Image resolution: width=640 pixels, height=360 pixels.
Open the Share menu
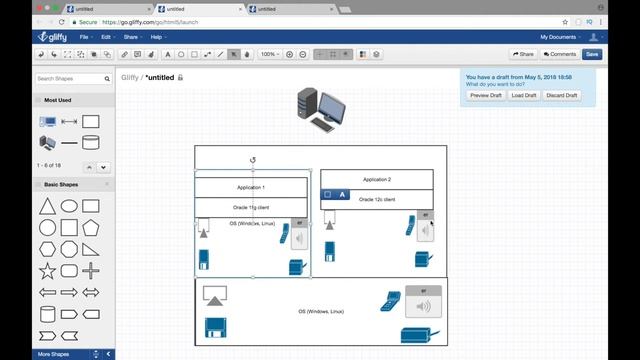pyautogui.click(x=133, y=37)
